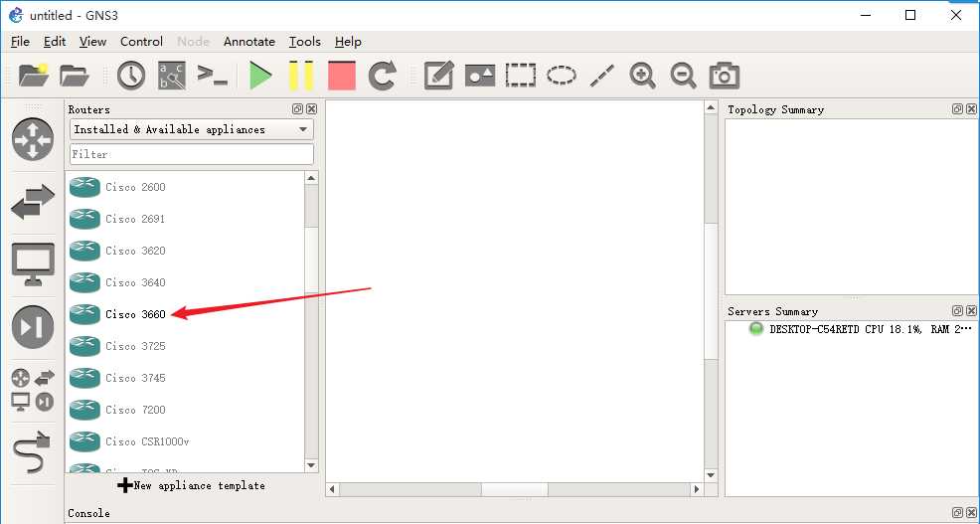Float the Console panel
The height and width of the screenshot is (524, 980).
(957, 513)
